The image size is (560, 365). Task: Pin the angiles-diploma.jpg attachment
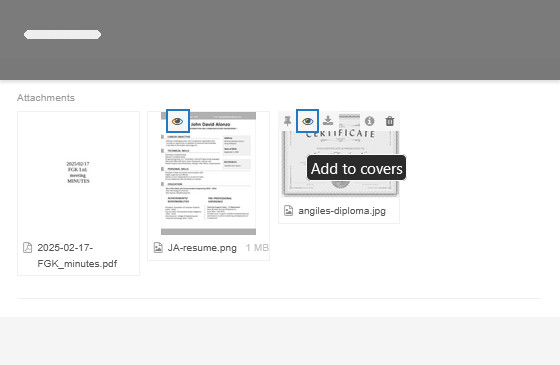click(x=288, y=121)
